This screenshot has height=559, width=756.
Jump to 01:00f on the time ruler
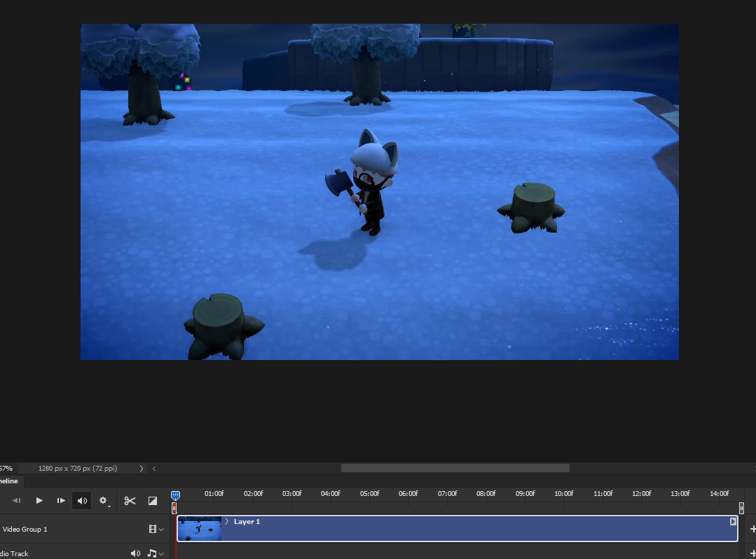214,493
